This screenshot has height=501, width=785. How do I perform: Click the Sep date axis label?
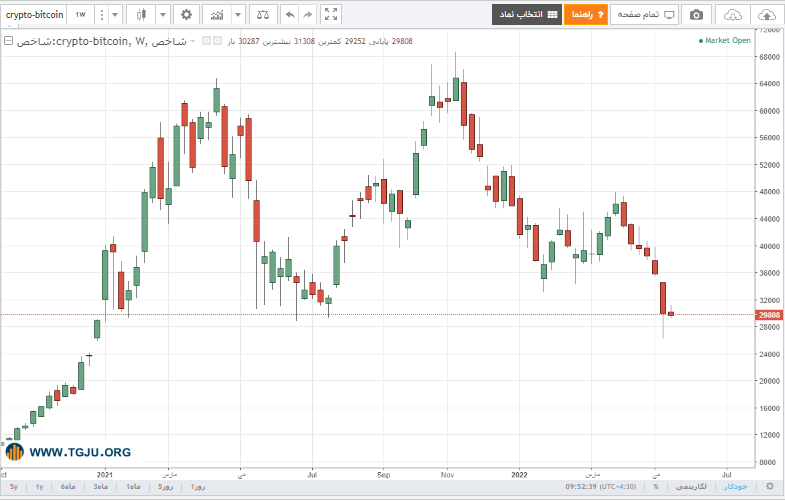383,474
